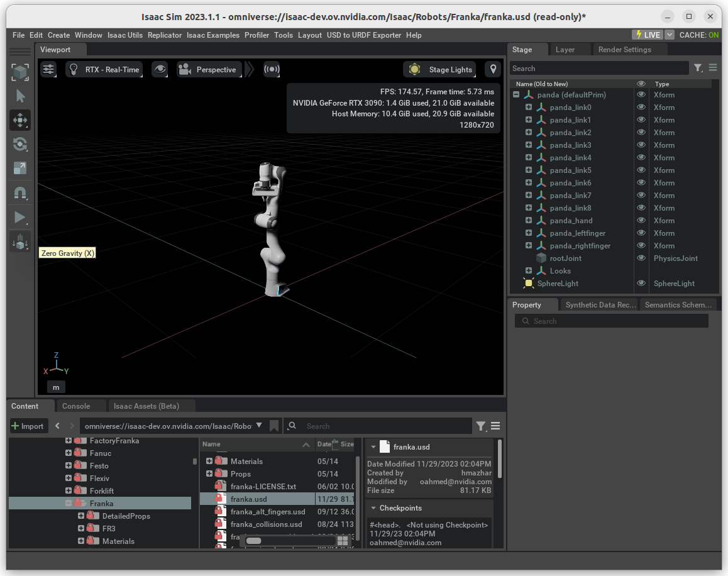The image size is (728, 576).
Task: Activate the Scale tool
Action: [20, 168]
